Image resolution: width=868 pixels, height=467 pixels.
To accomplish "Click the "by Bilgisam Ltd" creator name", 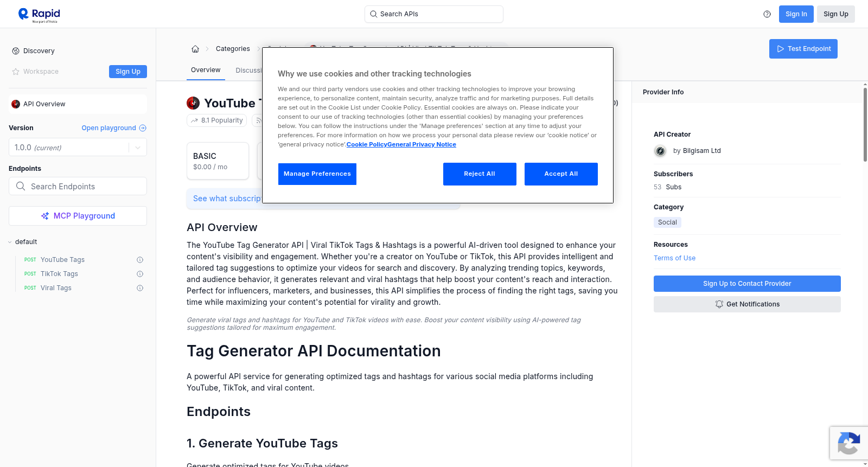I will (x=697, y=151).
